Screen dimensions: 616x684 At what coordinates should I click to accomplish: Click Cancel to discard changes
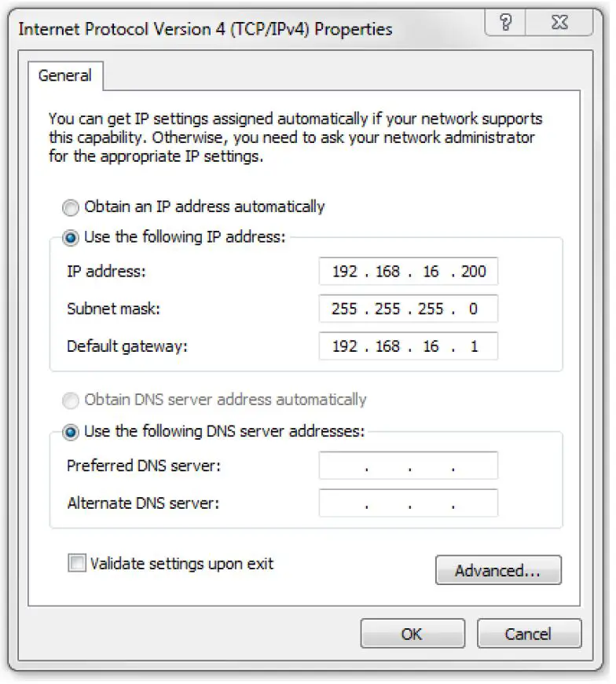[529, 634]
